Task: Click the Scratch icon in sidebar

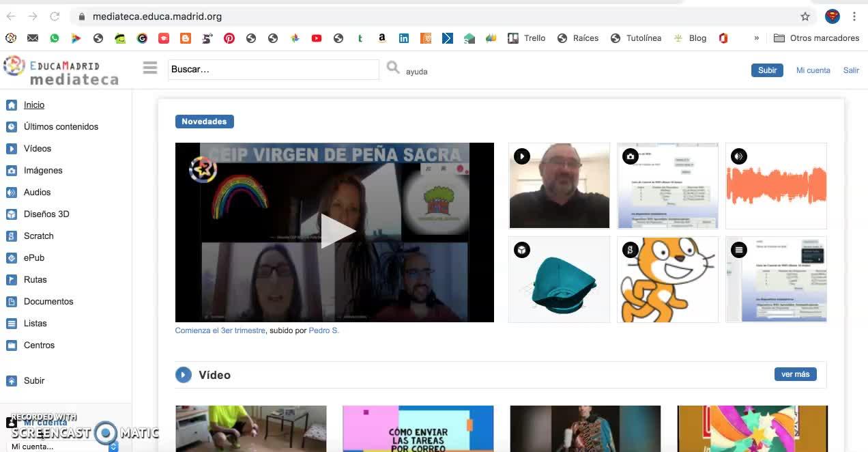Action: click(x=11, y=236)
